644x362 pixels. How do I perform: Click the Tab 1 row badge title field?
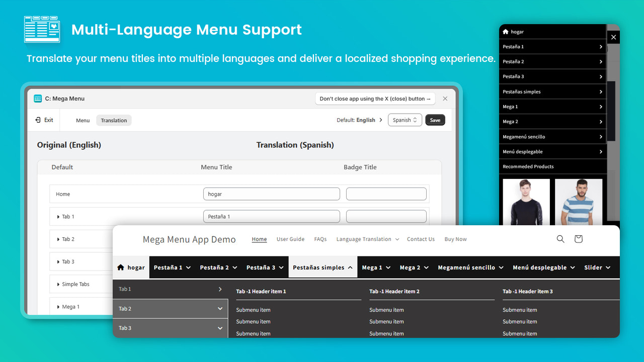pos(386,217)
